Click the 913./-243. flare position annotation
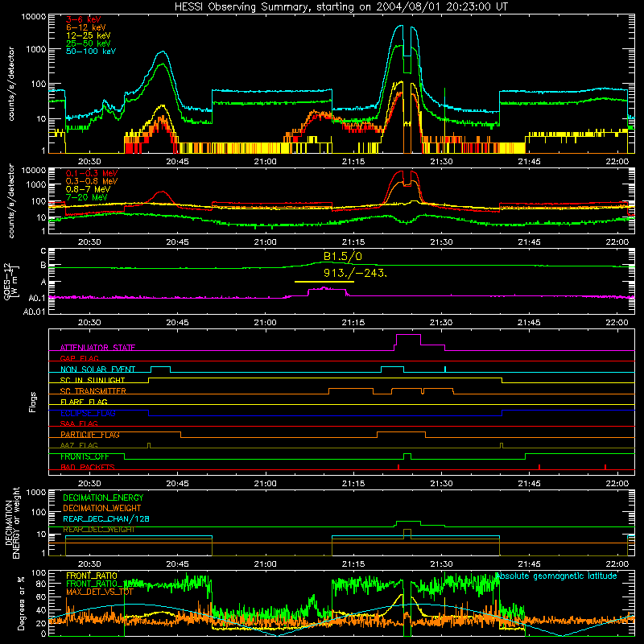Viewport: 644px width, 644px height. pos(355,273)
